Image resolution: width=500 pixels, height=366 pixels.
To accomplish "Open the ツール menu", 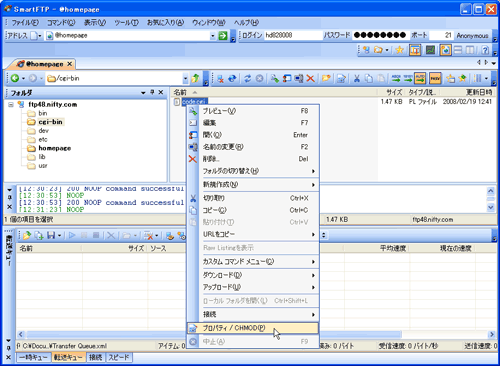I will (126, 23).
